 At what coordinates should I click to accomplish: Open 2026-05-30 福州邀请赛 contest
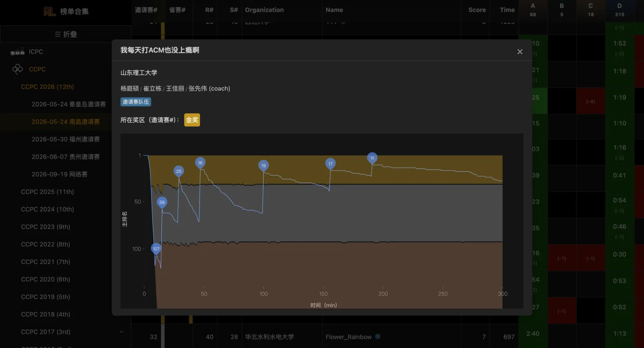tap(66, 139)
